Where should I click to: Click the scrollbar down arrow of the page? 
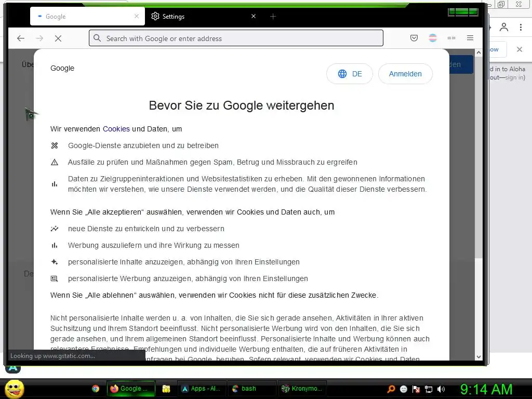click(x=478, y=356)
